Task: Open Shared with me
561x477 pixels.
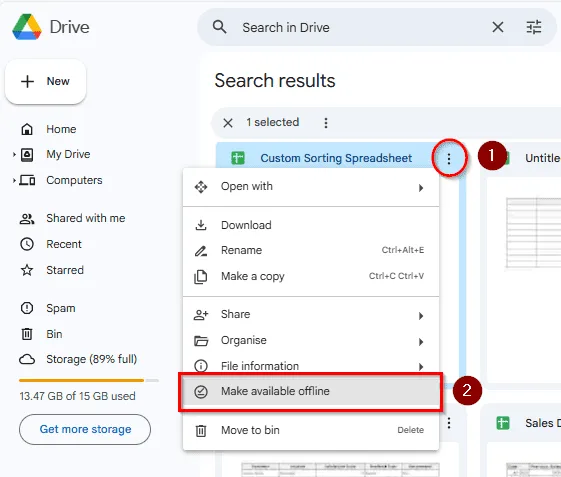Action: tap(86, 218)
